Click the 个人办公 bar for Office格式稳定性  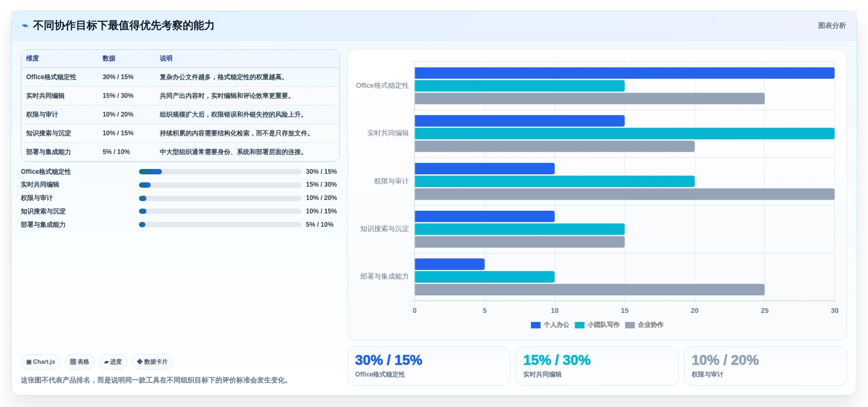(x=624, y=73)
